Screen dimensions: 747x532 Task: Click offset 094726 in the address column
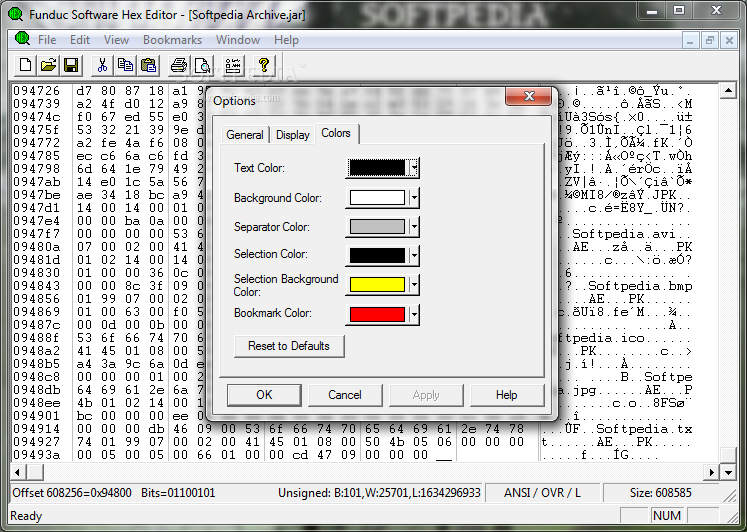tap(37, 90)
